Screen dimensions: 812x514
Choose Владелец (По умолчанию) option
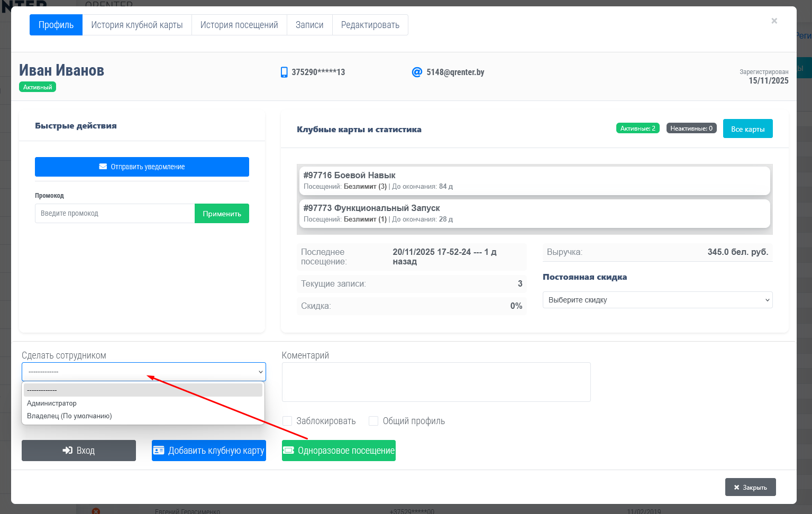[69, 416]
